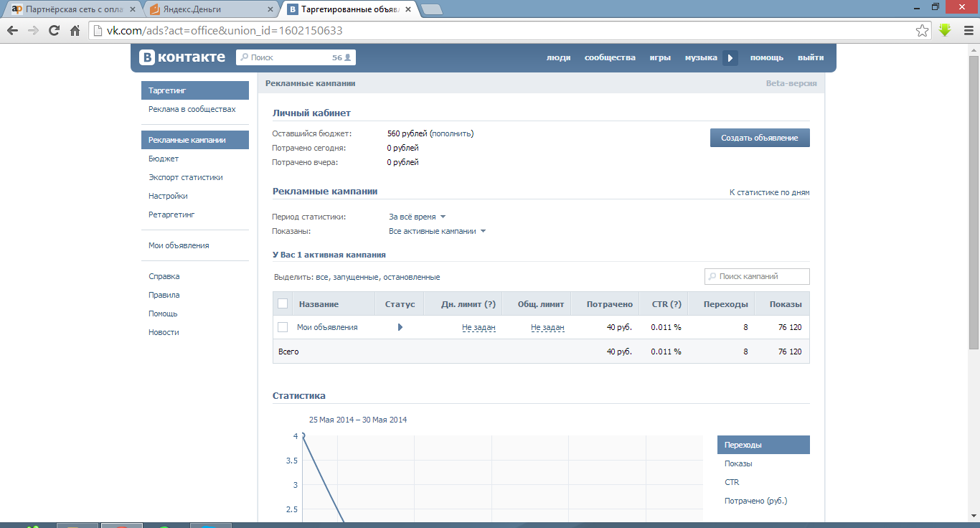The height and width of the screenshot is (528, 980).
Task: Click the Поиск кампаний search field
Action: (x=757, y=276)
